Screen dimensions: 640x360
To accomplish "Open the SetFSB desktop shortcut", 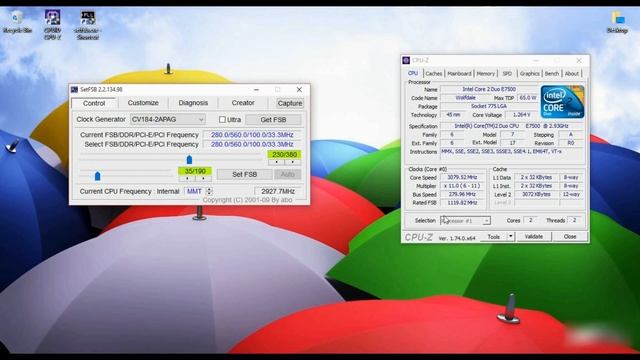I will [x=88, y=25].
